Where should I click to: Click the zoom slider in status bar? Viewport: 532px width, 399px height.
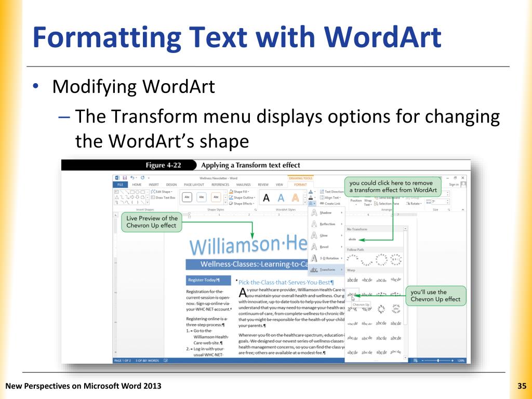tap(438, 361)
